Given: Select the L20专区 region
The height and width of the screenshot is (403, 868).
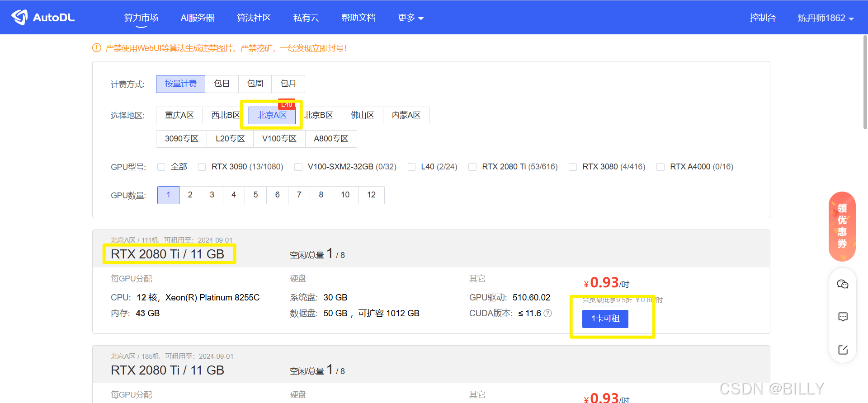Looking at the screenshot, I should pos(230,139).
